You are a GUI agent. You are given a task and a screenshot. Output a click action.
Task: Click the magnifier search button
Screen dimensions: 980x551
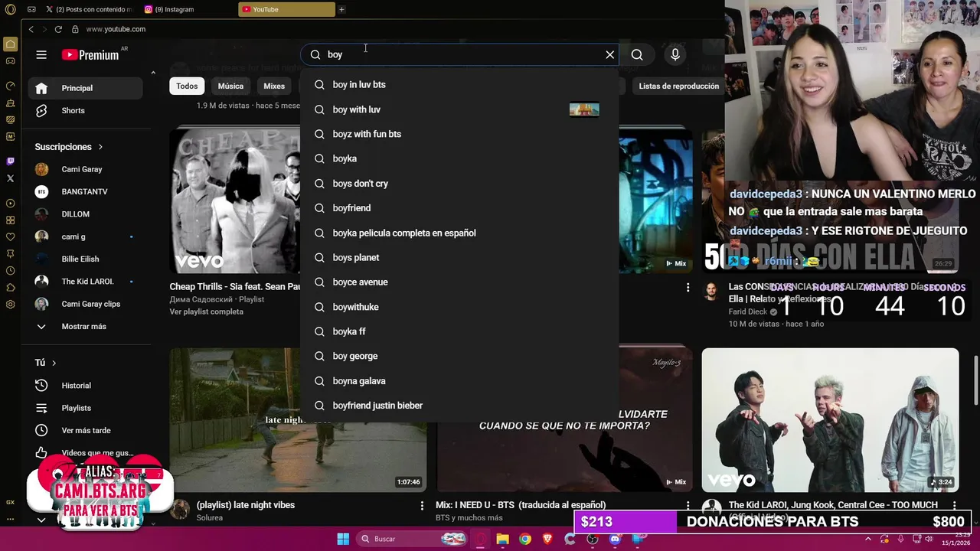[637, 54]
